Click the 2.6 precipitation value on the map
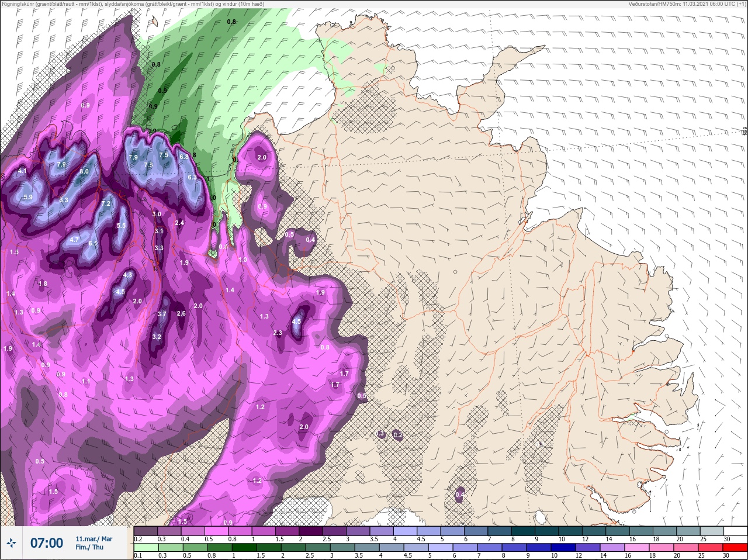The width and height of the screenshot is (748, 560). 181,313
